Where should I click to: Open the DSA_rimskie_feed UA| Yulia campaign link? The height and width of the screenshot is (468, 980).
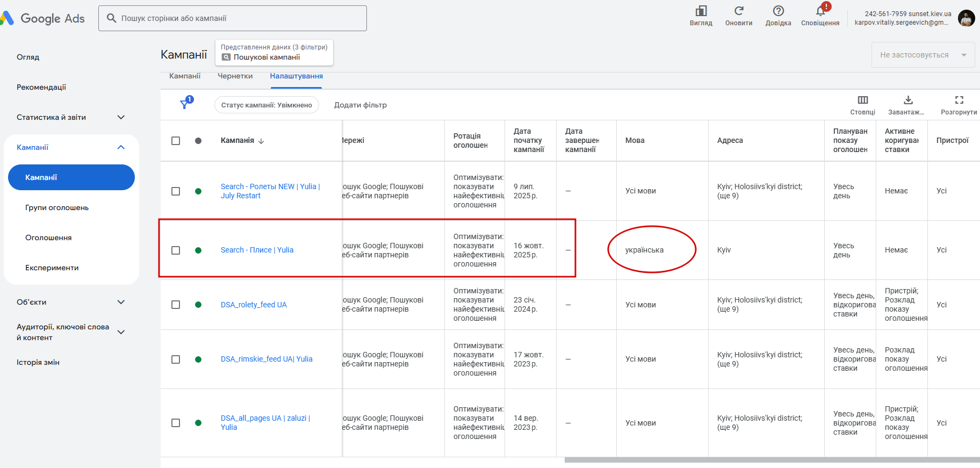tap(266, 359)
